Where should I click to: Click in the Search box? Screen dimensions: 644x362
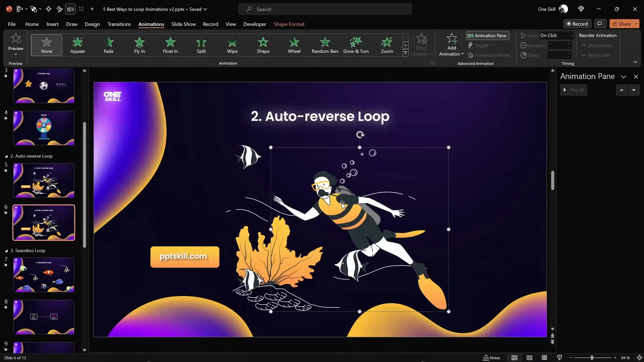(325, 9)
